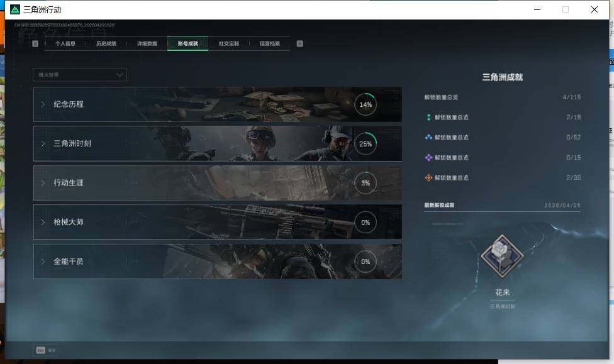Click the 纪念历程 category title
This screenshot has width=614, height=364.
coord(69,104)
